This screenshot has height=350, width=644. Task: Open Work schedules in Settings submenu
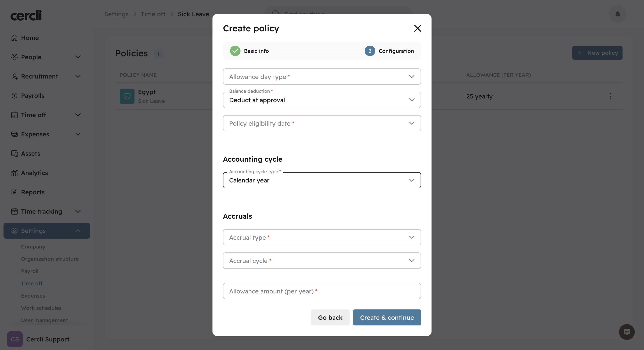pyautogui.click(x=41, y=308)
